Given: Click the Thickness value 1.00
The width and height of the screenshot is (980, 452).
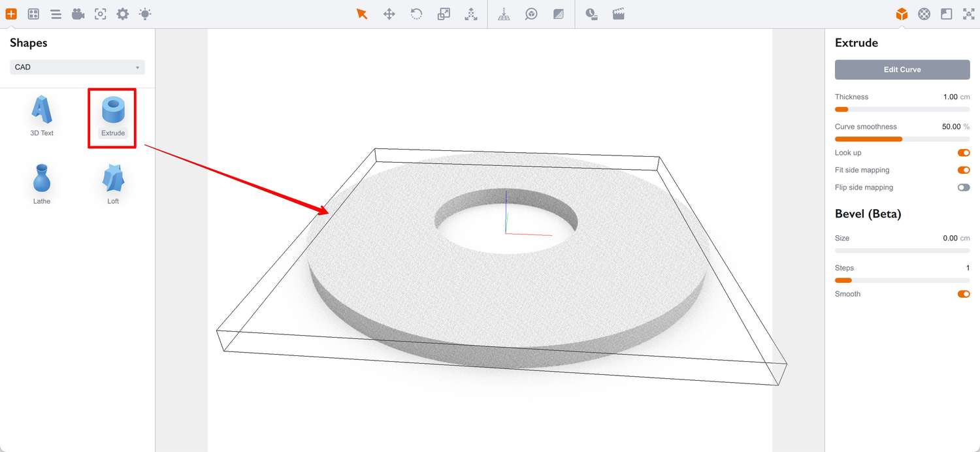Looking at the screenshot, I should (950, 97).
